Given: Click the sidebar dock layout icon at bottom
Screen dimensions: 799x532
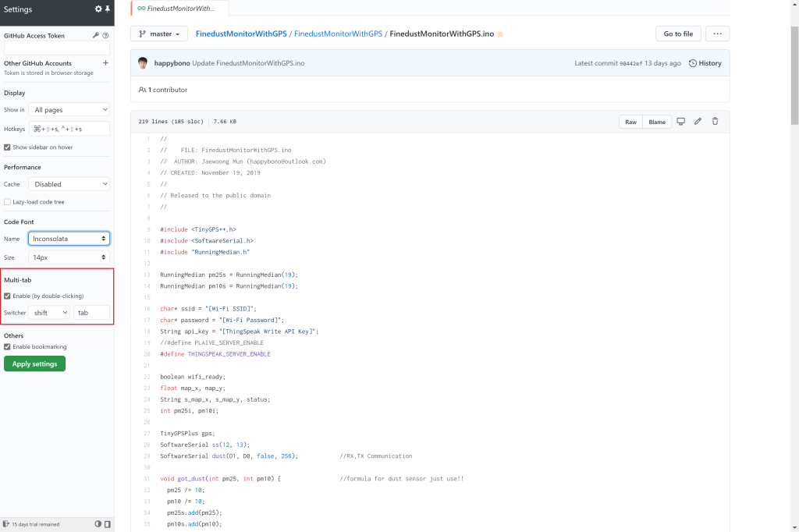Looking at the screenshot, I should [x=108, y=524].
